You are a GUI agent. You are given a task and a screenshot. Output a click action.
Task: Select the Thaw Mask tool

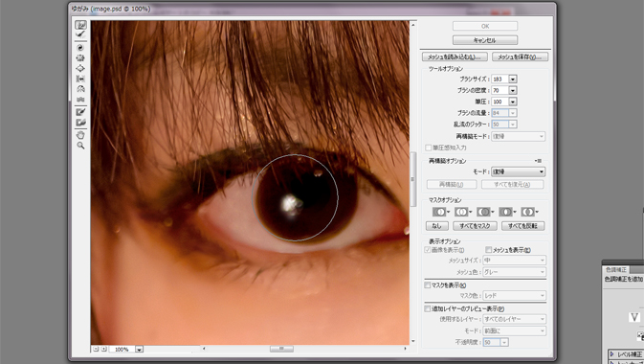[80, 123]
